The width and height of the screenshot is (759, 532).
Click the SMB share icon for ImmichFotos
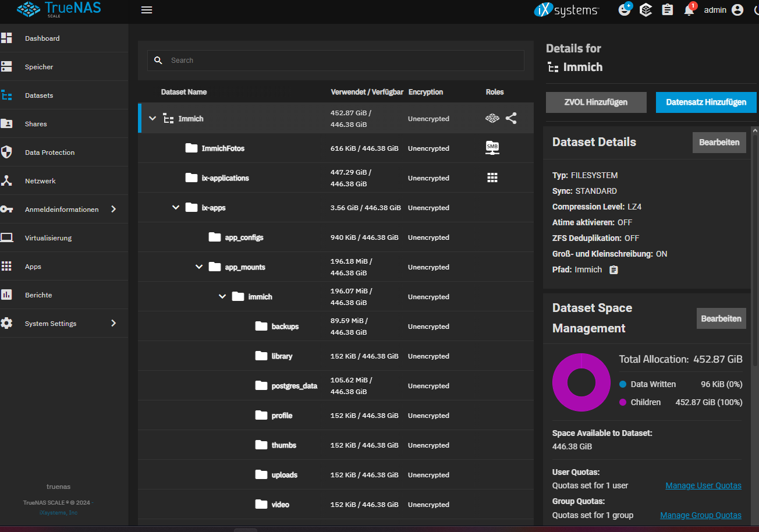click(492, 148)
